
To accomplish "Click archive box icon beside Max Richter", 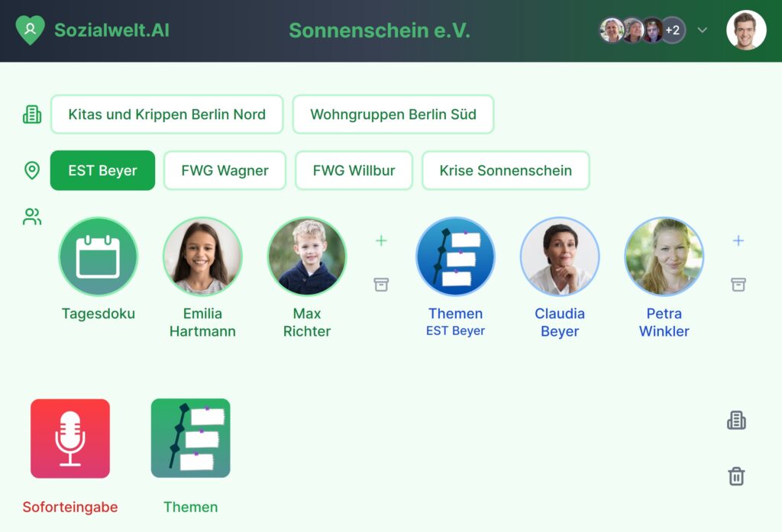I will [x=381, y=285].
